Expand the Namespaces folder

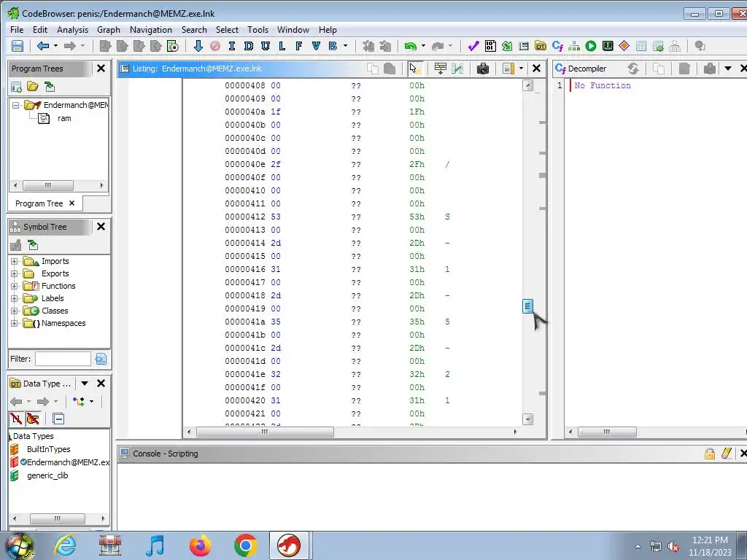point(15,323)
